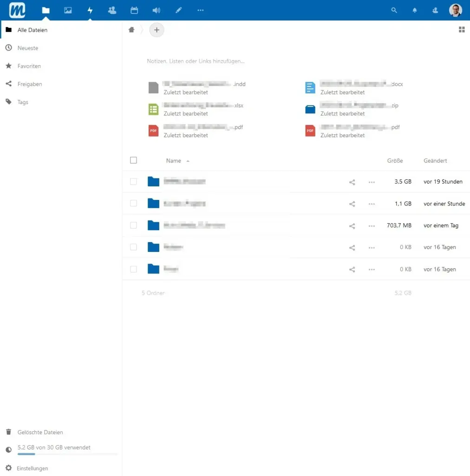Open the Favoriten sidebar item

pos(29,66)
